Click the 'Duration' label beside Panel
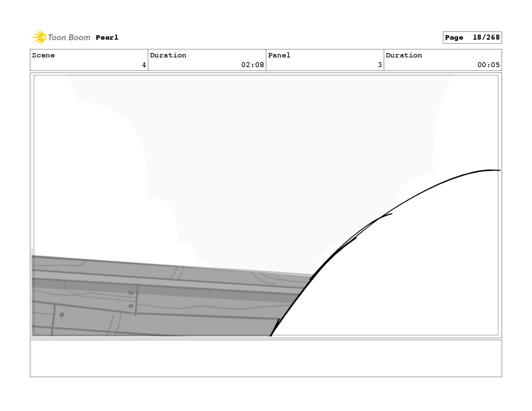Viewport: 532px width, 411px height. click(x=404, y=55)
